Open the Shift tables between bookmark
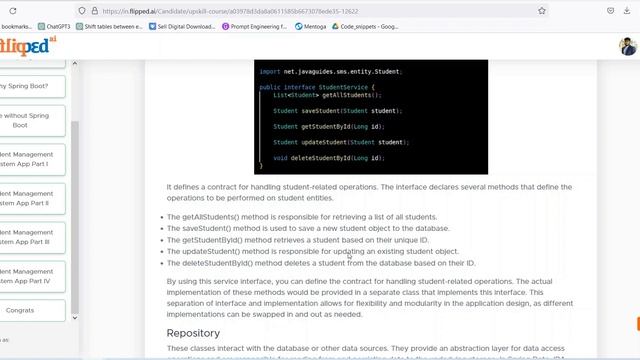 [x=109, y=27]
